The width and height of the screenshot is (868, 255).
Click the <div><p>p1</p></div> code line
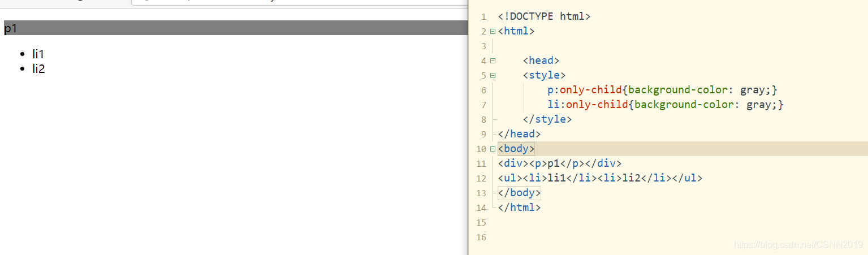pyautogui.click(x=560, y=163)
